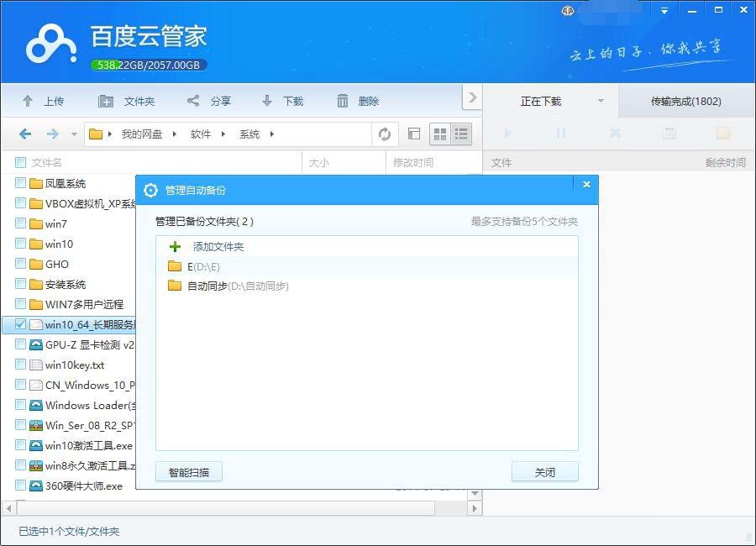
Task: Expand dropdown arrow after 我的网盘
Action: tap(174, 134)
